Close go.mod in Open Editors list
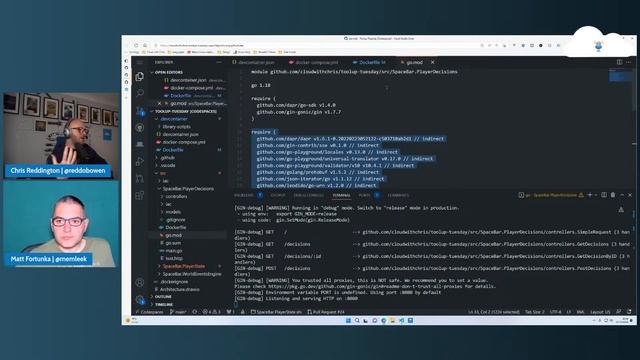This screenshot has height=360, width=640. (159, 104)
